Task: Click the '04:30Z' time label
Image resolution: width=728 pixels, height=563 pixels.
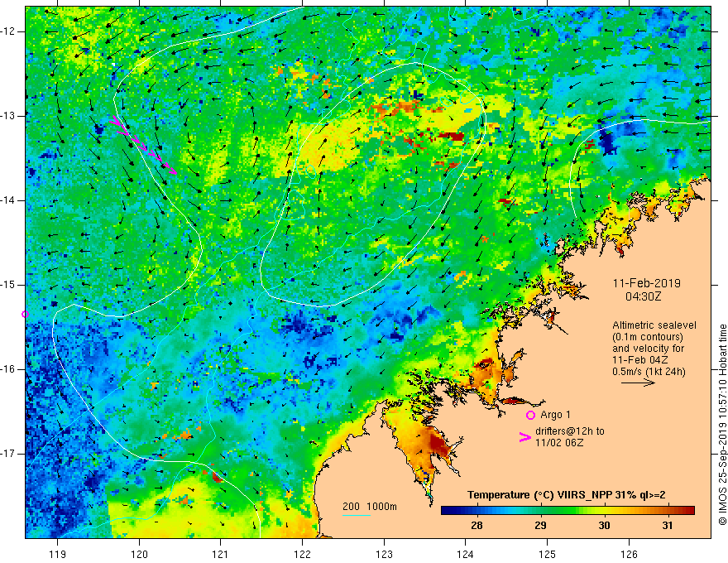Action: coord(643,296)
